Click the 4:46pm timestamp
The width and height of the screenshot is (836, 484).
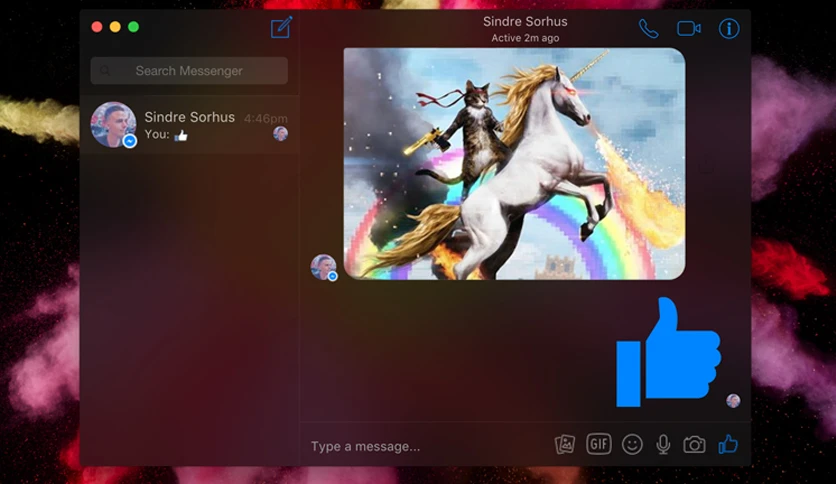pyautogui.click(x=266, y=118)
